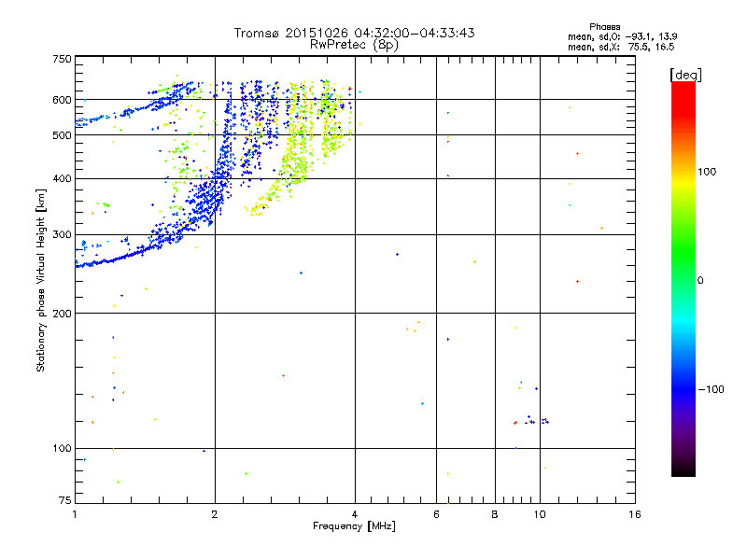Click the x-axis tick label '1'
The image size is (747, 560).
pyautogui.click(x=75, y=514)
